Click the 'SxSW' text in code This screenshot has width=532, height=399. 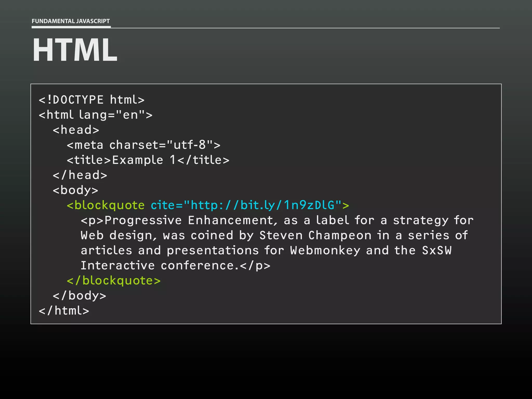tap(437, 251)
